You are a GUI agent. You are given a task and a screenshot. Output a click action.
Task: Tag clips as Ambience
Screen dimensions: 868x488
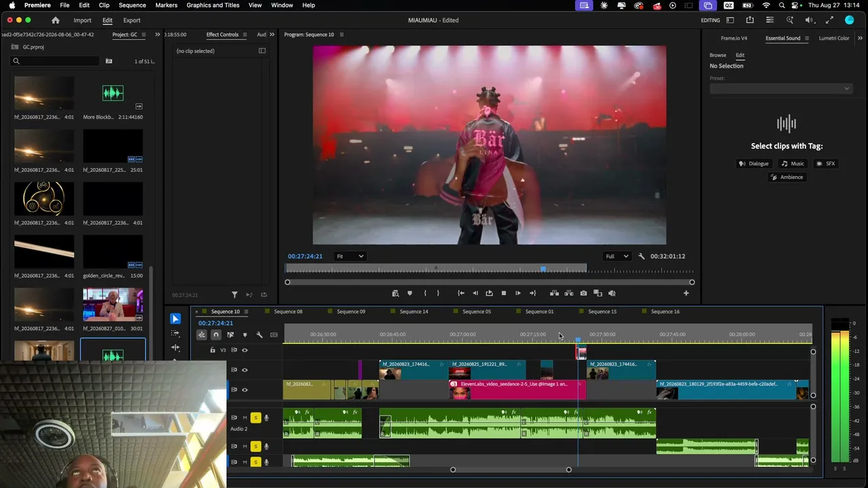[787, 177]
